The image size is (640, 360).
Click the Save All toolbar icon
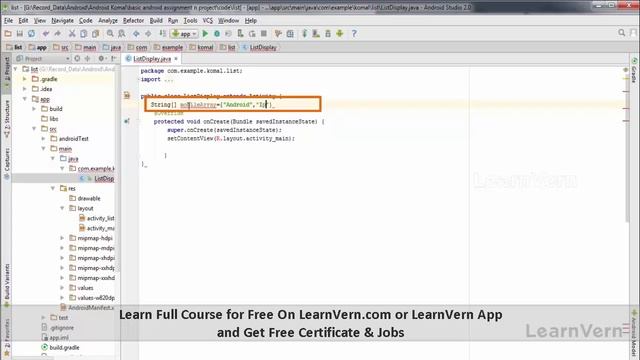pyautogui.click(x=20, y=34)
